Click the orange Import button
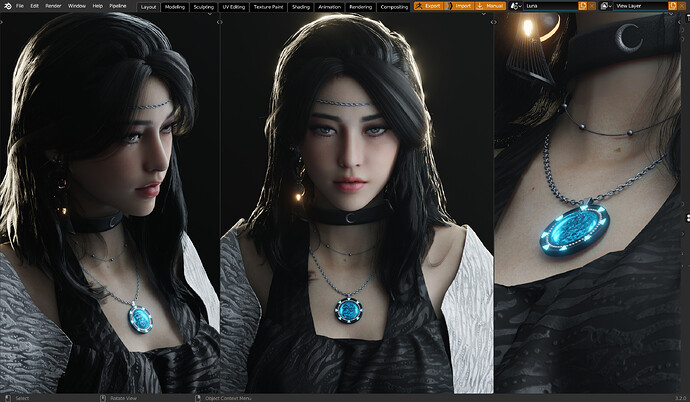The image size is (690, 402). [x=459, y=6]
